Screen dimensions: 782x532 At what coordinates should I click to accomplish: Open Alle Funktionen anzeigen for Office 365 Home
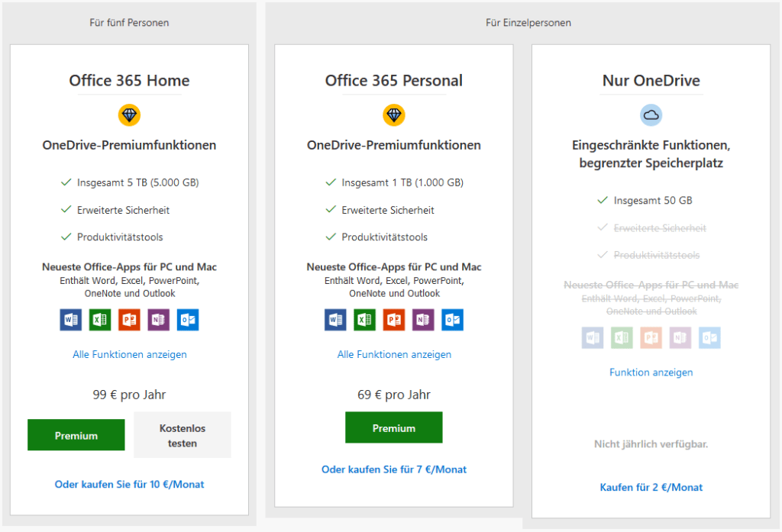[x=129, y=354]
